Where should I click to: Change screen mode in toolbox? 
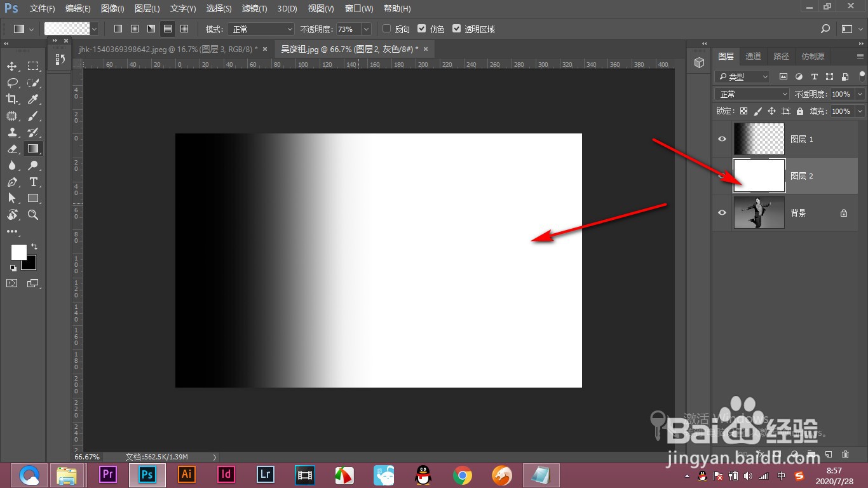point(32,283)
